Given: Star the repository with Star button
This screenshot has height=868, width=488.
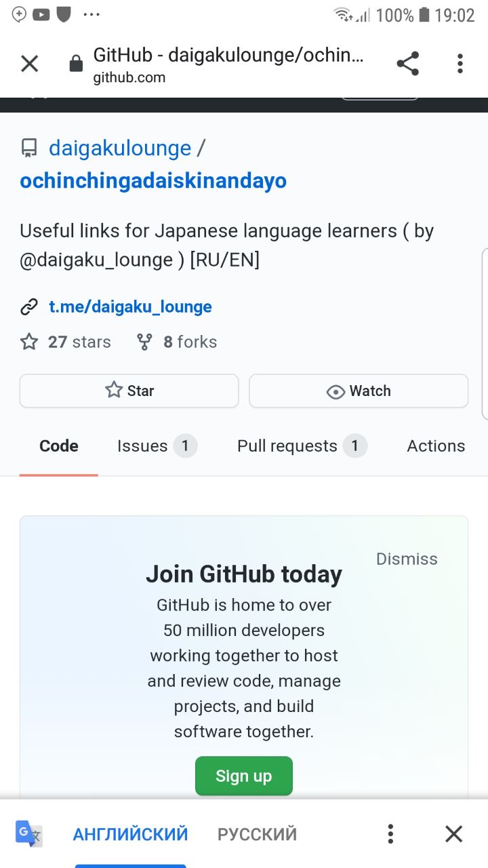Looking at the screenshot, I should [x=129, y=391].
